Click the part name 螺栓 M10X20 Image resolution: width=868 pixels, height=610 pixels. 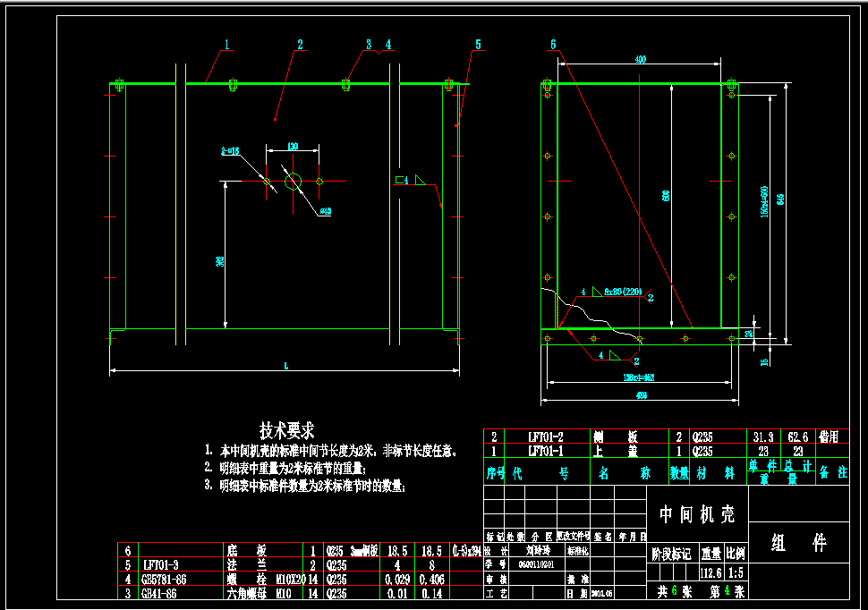pos(266,580)
